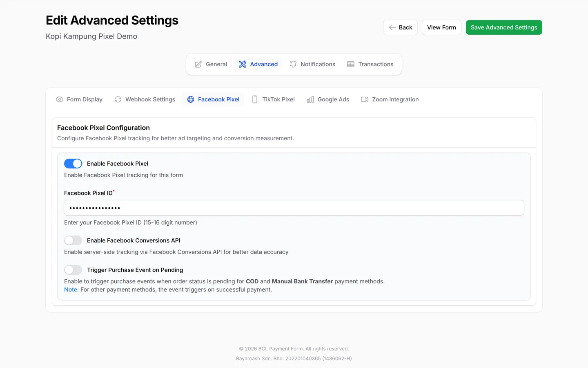This screenshot has height=368, width=588.
Task: Click the blue Note: text
Action: (71, 289)
